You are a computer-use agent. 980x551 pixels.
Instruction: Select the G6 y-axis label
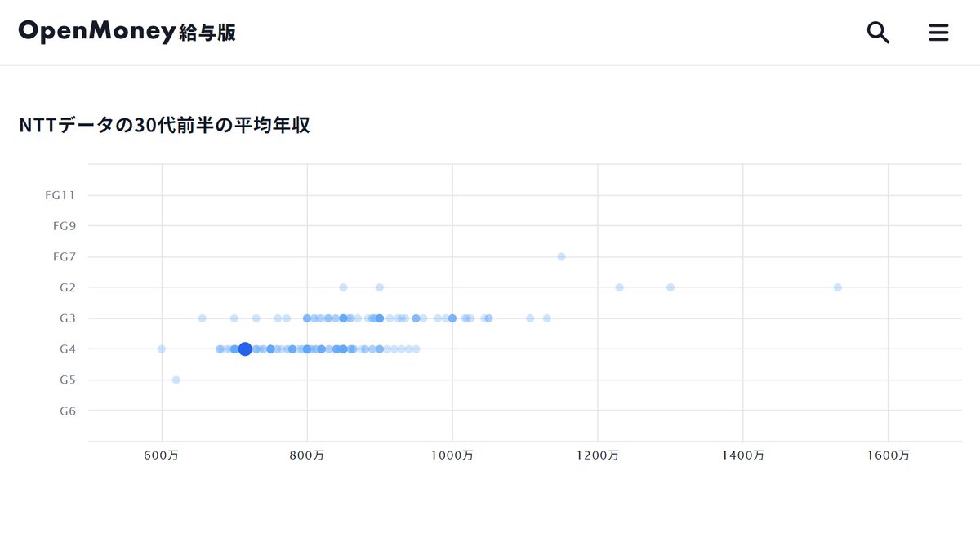pyautogui.click(x=68, y=411)
